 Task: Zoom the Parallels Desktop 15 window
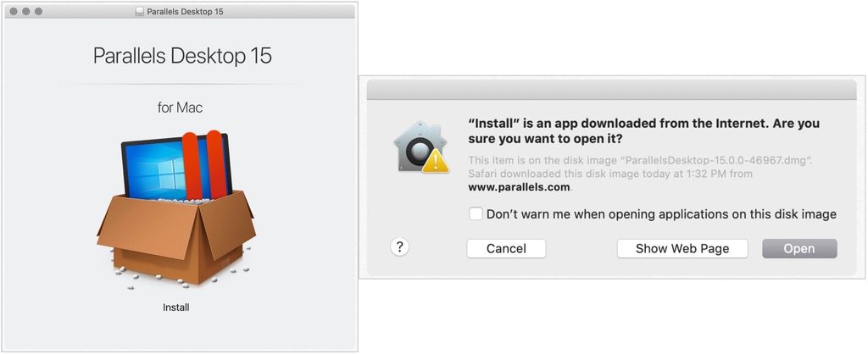[38, 11]
